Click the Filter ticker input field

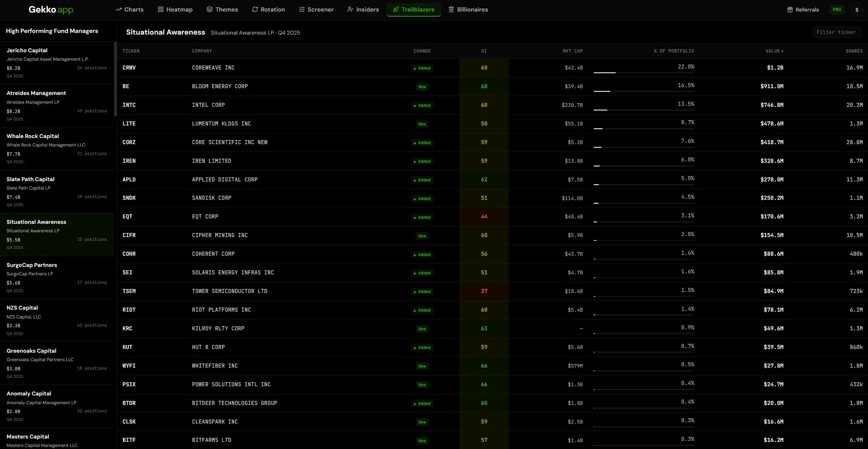[x=836, y=32]
